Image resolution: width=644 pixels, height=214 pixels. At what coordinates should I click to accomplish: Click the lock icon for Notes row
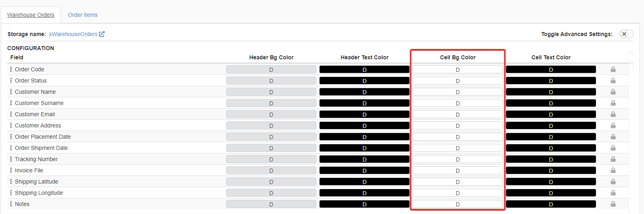tap(613, 204)
